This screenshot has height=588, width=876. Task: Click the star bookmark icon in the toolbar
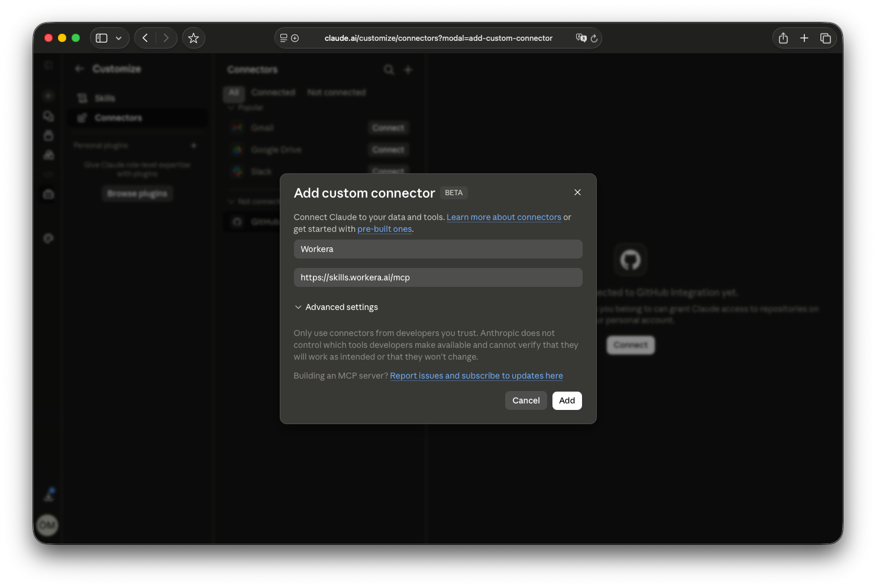click(x=193, y=38)
